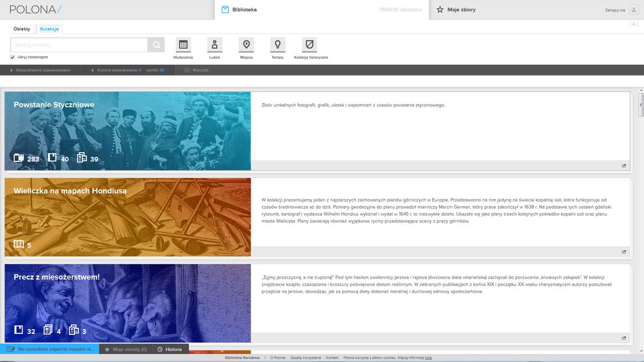This screenshot has height=362, width=644.
Task: Click the Biblioteka box icon
Action: coord(225,10)
